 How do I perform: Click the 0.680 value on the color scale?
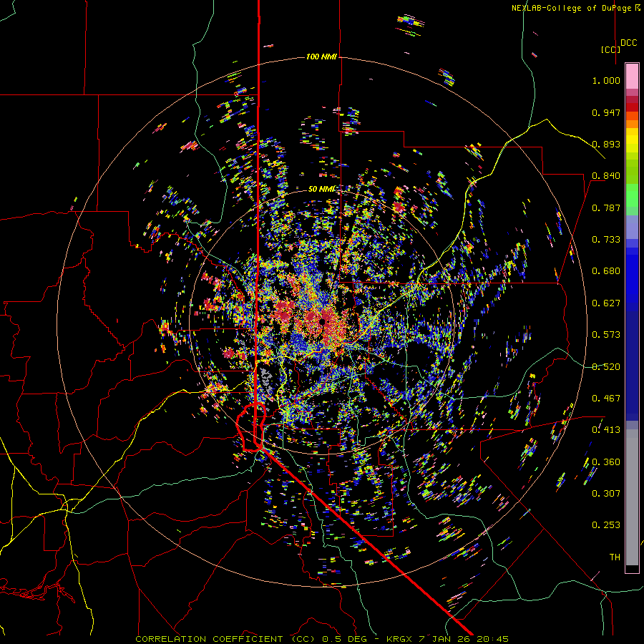(x=606, y=271)
